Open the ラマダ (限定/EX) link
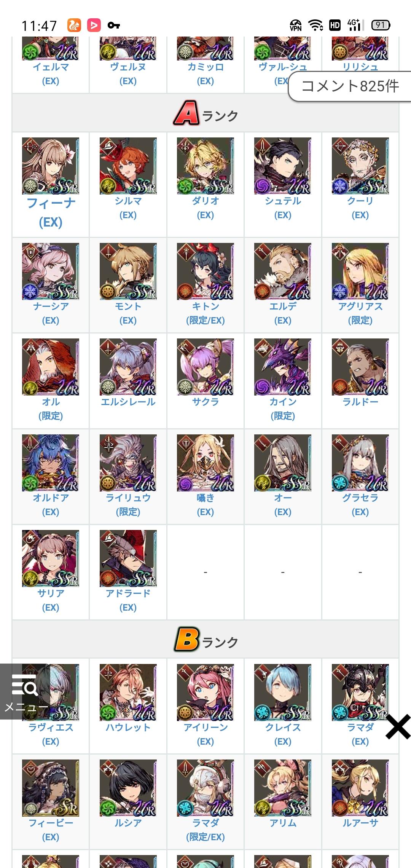Image resolution: width=411 pixels, height=868 pixels. (205, 830)
